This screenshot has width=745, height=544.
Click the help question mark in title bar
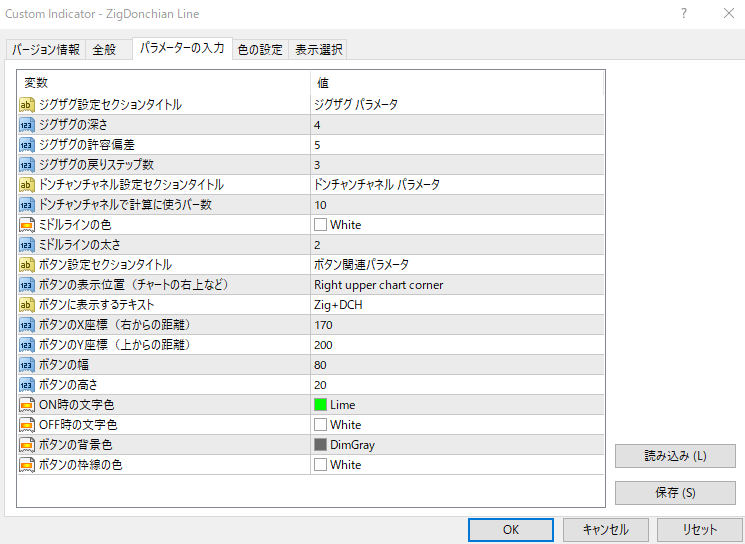click(683, 14)
